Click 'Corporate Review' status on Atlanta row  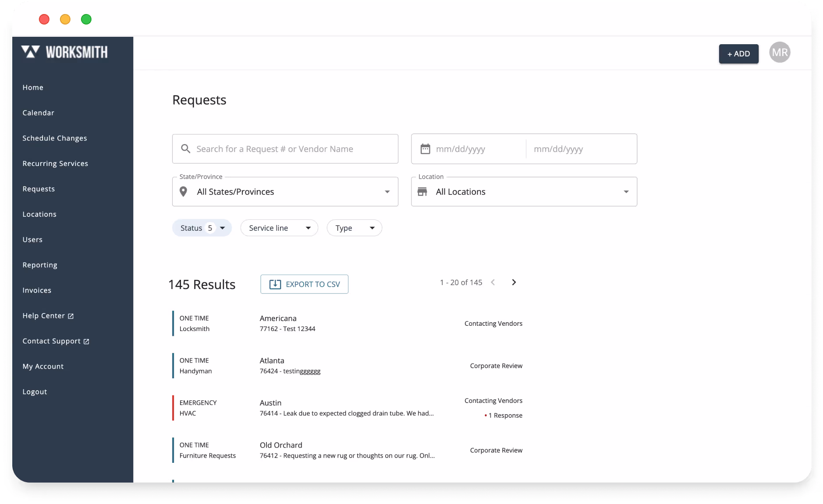coord(496,366)
